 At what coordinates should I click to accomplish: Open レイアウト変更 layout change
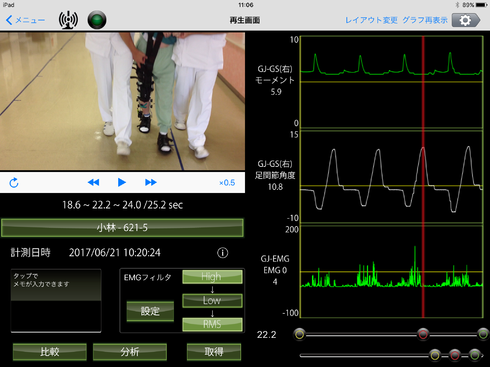click(x=371, y=20)
